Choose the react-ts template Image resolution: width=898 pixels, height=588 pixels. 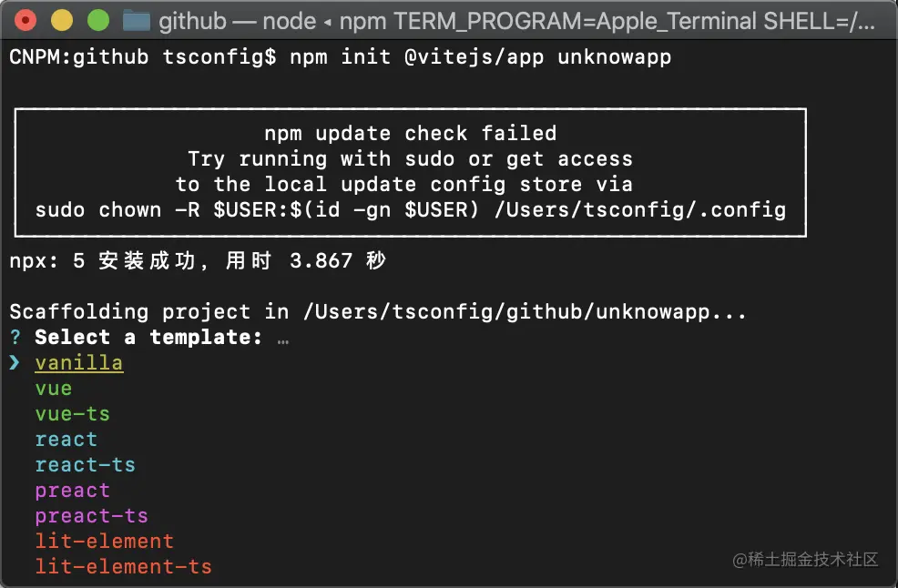point(86,465)
